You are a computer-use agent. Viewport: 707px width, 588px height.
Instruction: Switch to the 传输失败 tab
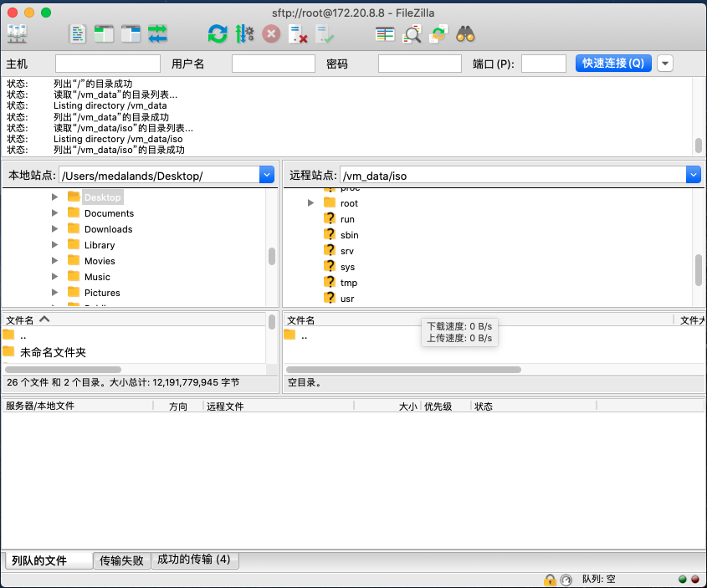tap(121, 560)
